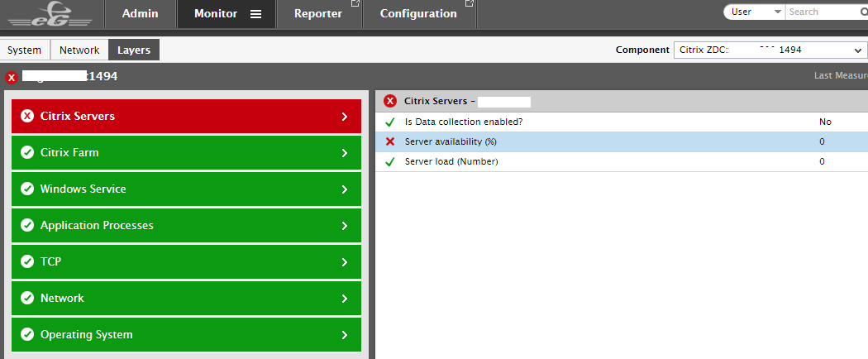The image size is (868, 359).
Task: Expand Application Processes layer chevron
Action: click(345, 226)
